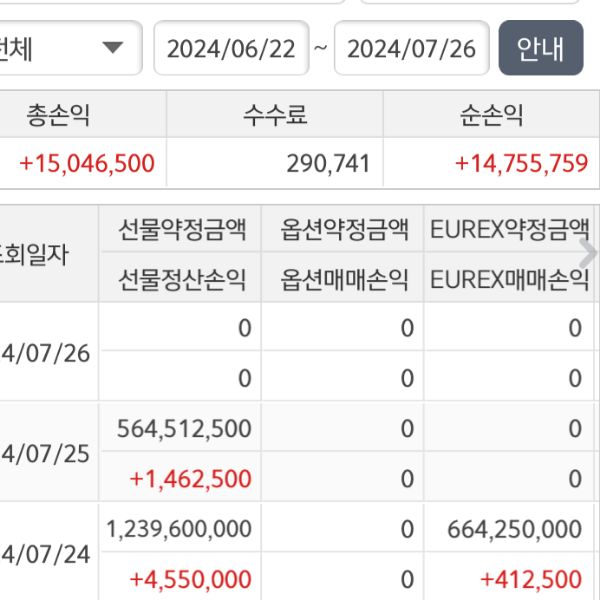Click the start date field 2024/06/22
Screen dimensions: 600x600
[x=231, y=48]
